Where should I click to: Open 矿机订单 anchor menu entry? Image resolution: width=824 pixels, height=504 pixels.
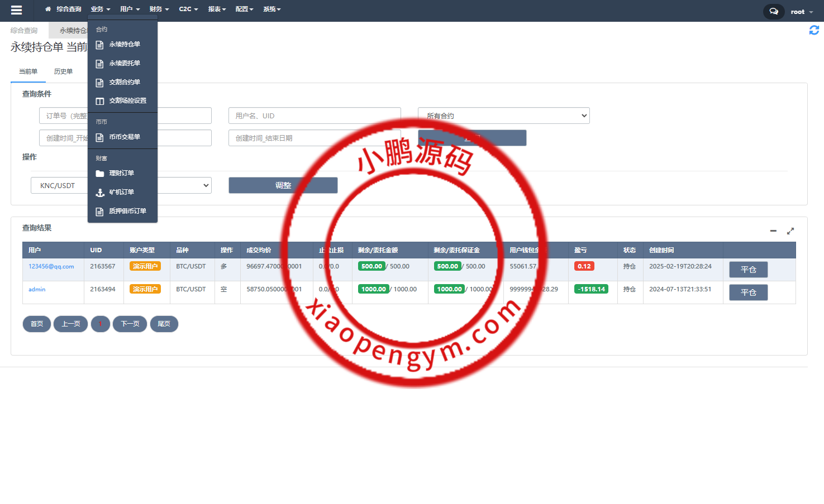(121, 193)
